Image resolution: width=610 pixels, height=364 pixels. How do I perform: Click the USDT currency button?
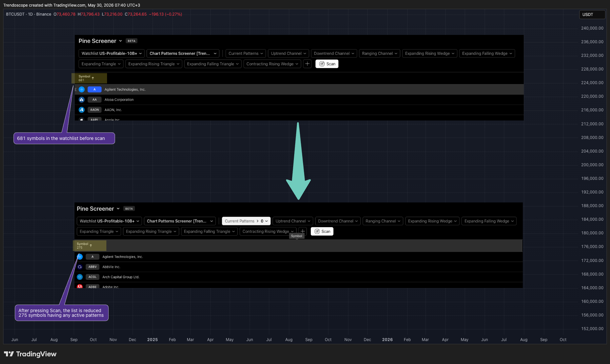point(592,15)
